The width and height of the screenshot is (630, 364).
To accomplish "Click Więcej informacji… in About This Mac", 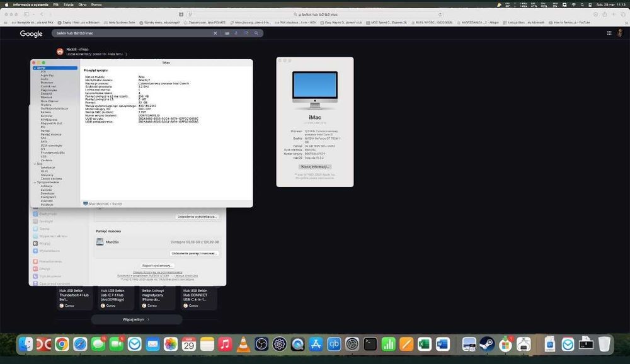I will pos(315,167).
